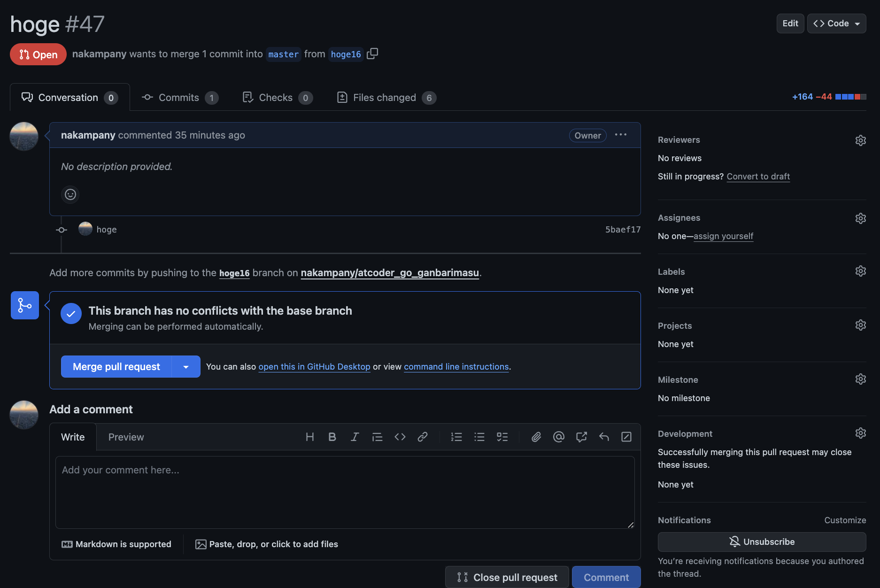Open the comment three-dot options menu
The image size is (880, 588).
(621, 135)
